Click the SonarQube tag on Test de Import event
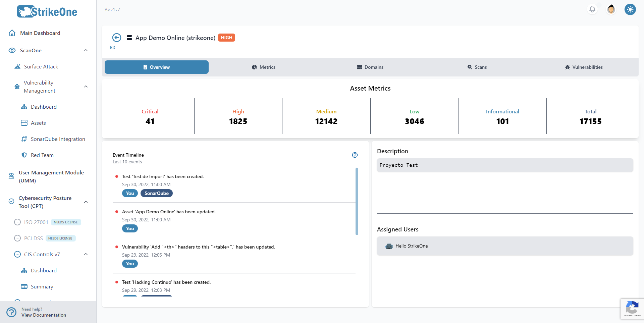Image resolution: width=644 pixels, height=323 pixels. (x=156, y=193)
